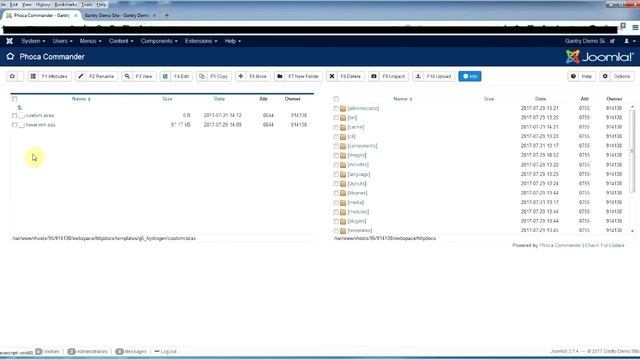This screenshot has height=360, width=640.
Task: Click the Check For Update link
Action: coord(604,245)
